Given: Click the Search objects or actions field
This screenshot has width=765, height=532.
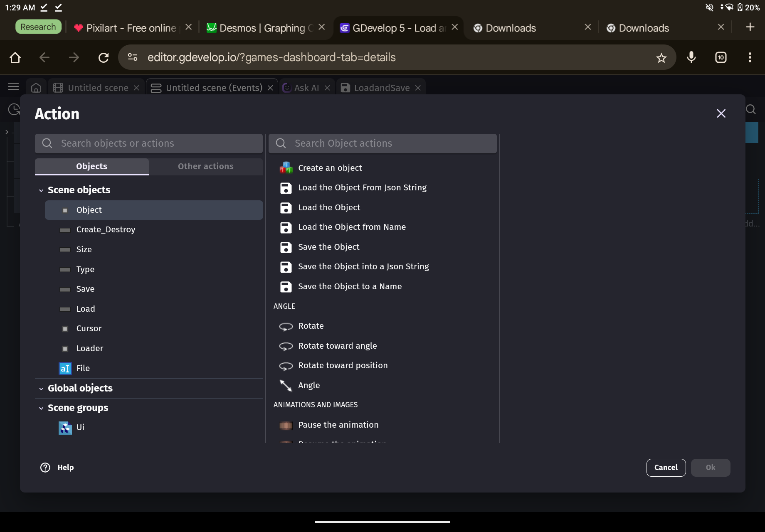Looking at the screenshot, I should click(x=149, y=143).
